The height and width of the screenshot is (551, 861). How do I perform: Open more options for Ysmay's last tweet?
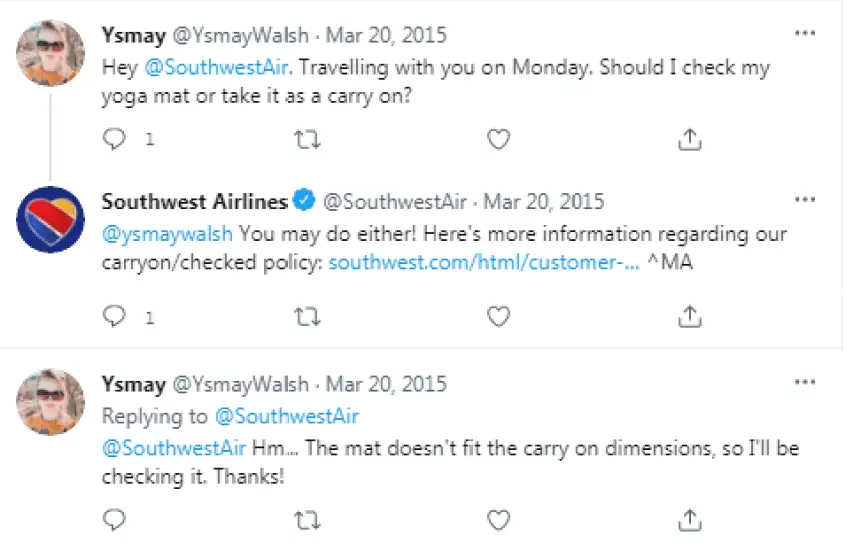click(805, 382)
